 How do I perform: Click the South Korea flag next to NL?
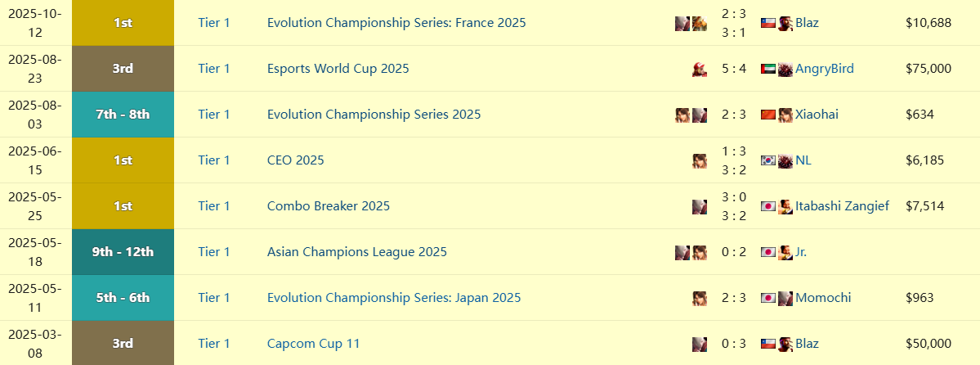tap(767, 160)
